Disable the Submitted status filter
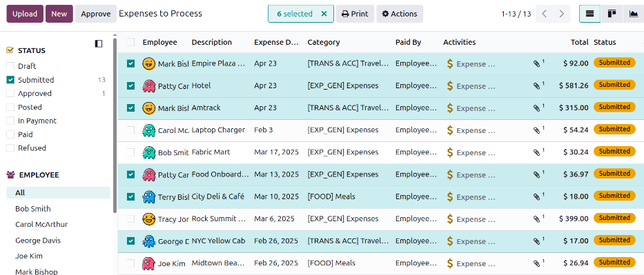The image size is (644, 275). 10,80
